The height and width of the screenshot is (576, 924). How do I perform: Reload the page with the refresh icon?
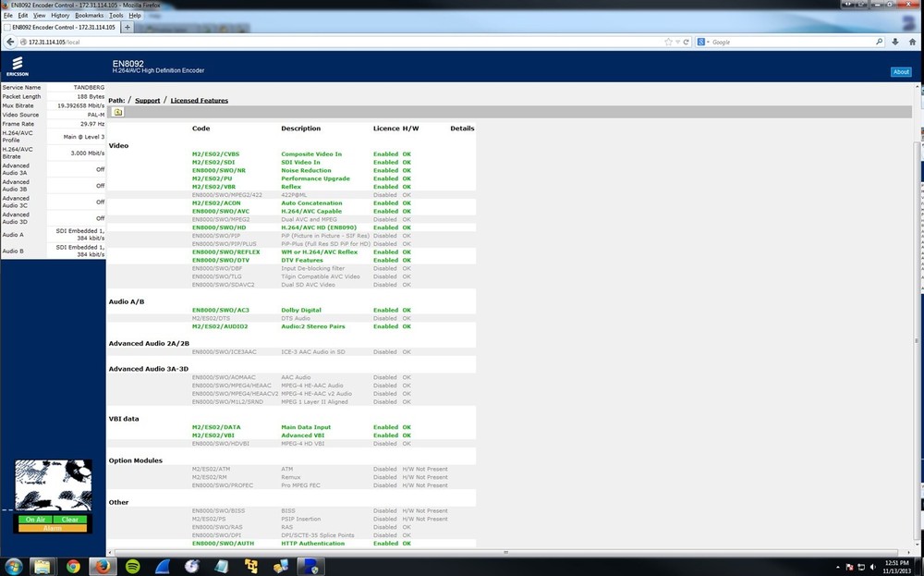pyautogui.click(x=687, y=42)
